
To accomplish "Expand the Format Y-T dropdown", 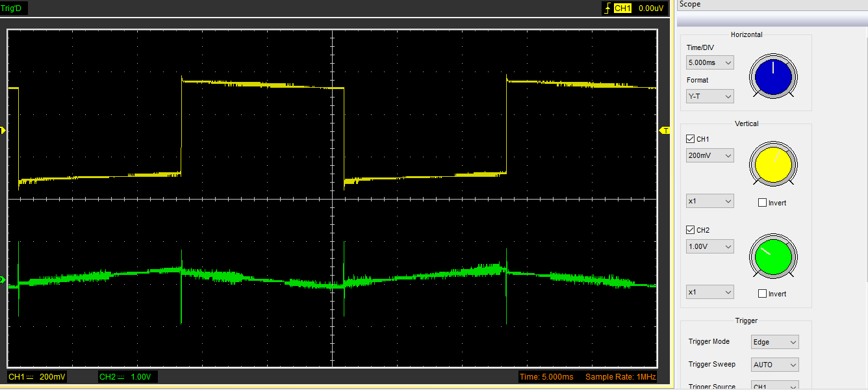I will point(709,97).
